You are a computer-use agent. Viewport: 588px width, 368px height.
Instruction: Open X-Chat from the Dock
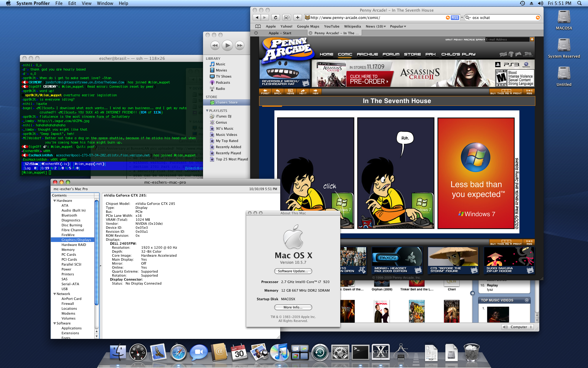(381, 352)
